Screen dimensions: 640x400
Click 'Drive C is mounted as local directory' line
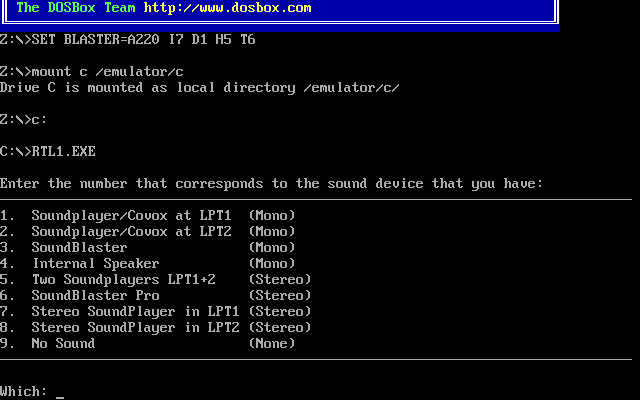[x=200, y=88]
